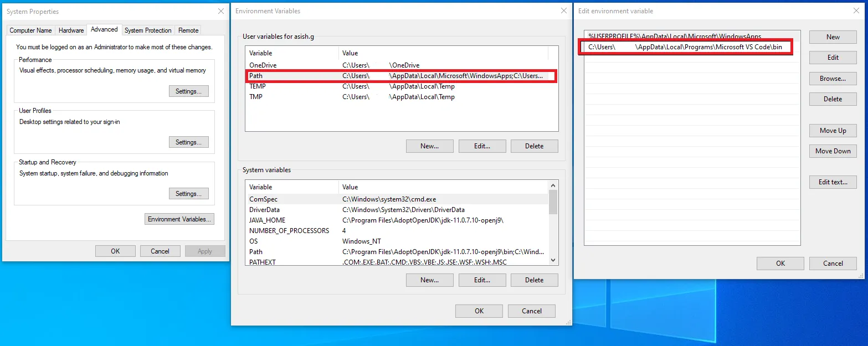
Task: Select TMP user variable row
Action: click(x=402, y=97)
